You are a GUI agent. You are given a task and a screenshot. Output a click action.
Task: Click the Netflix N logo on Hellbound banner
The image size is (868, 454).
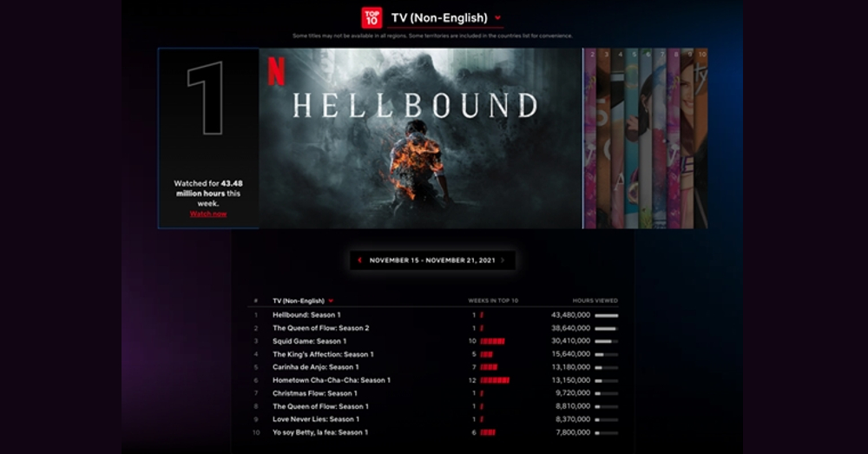coord(276,71)
